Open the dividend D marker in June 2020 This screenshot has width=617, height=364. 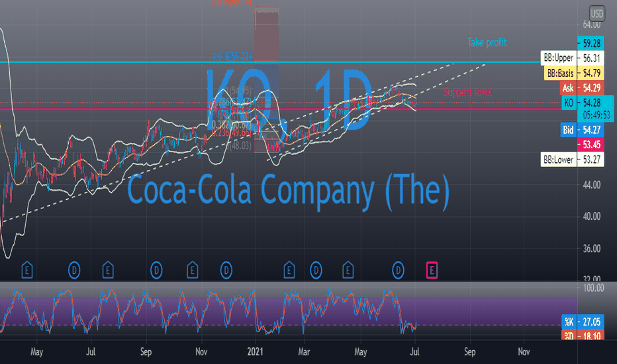74,270
